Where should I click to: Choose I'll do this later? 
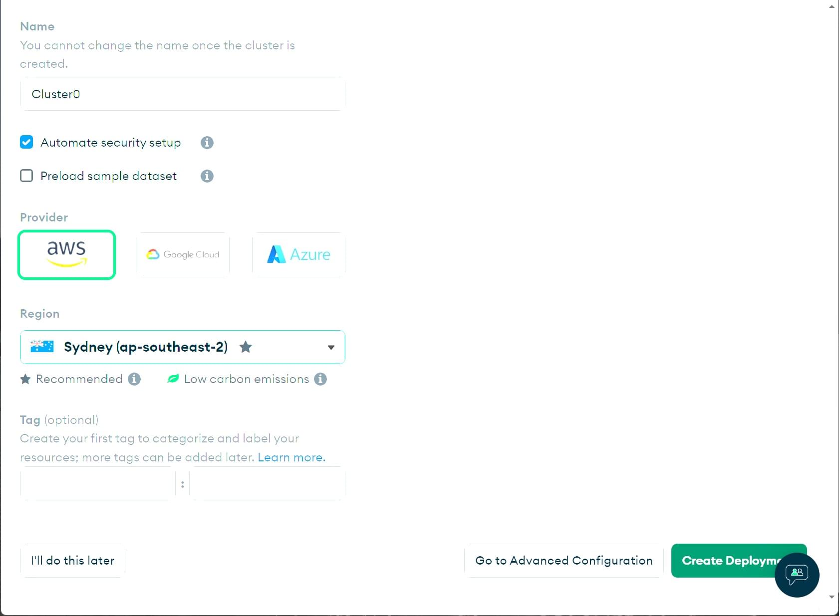pyautogui.click(x=72, y=560)
